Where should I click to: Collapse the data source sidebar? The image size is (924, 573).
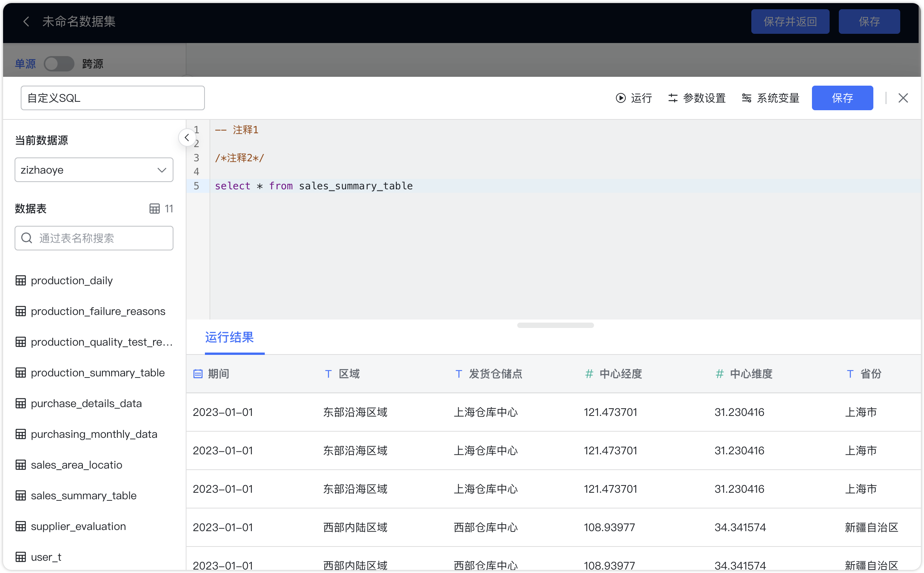pyautogui.click(x=187, y=137)
